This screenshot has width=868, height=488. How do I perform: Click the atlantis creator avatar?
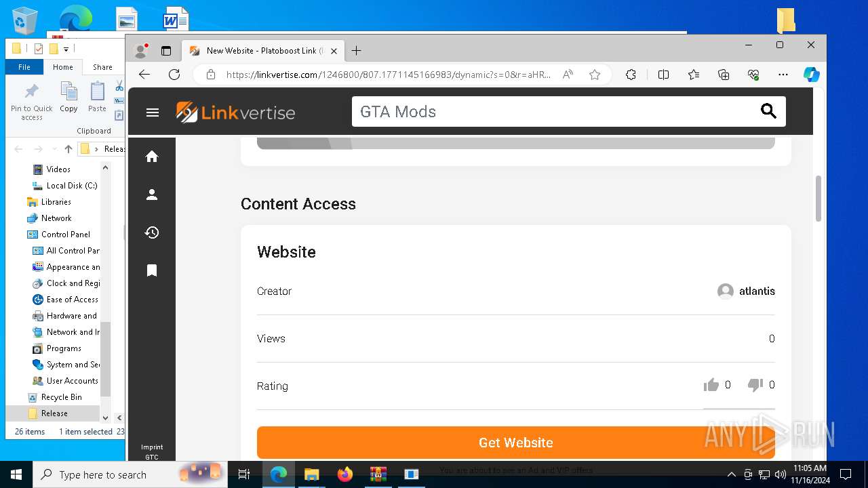pyautogui.click(x=726, y=291)
